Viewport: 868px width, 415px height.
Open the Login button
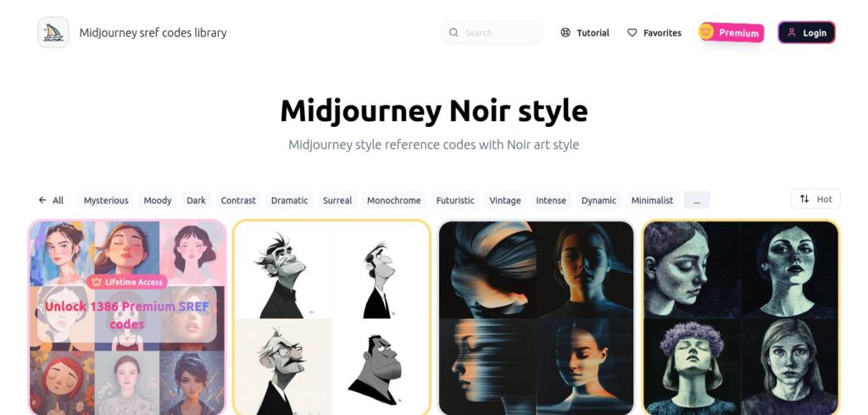807,33
